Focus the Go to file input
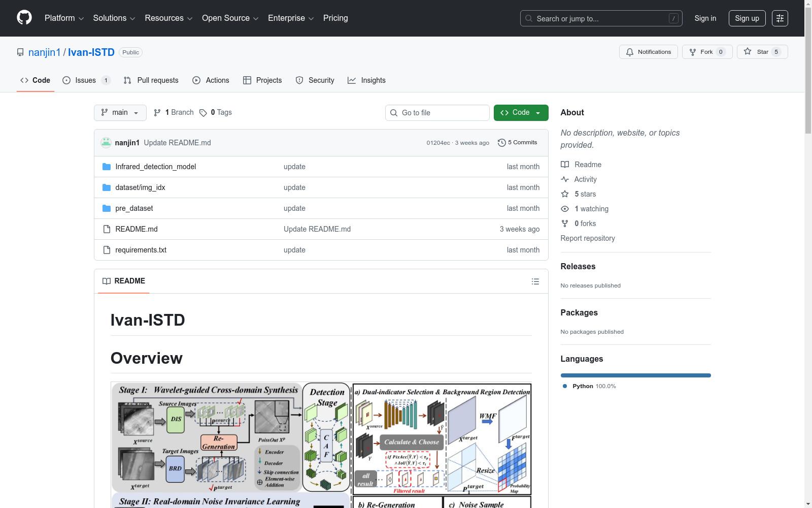812x508 pixels. pyautogui.click(x=437, y=113)
